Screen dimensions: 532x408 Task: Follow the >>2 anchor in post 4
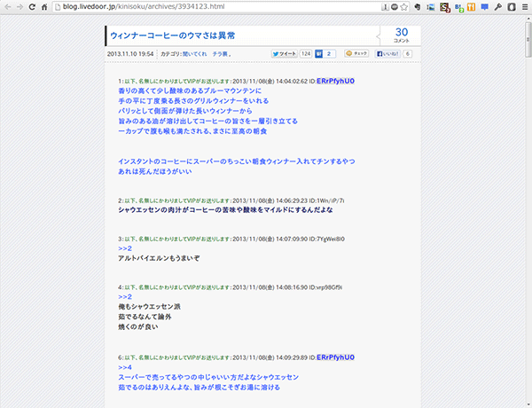[x=125, y=296]
